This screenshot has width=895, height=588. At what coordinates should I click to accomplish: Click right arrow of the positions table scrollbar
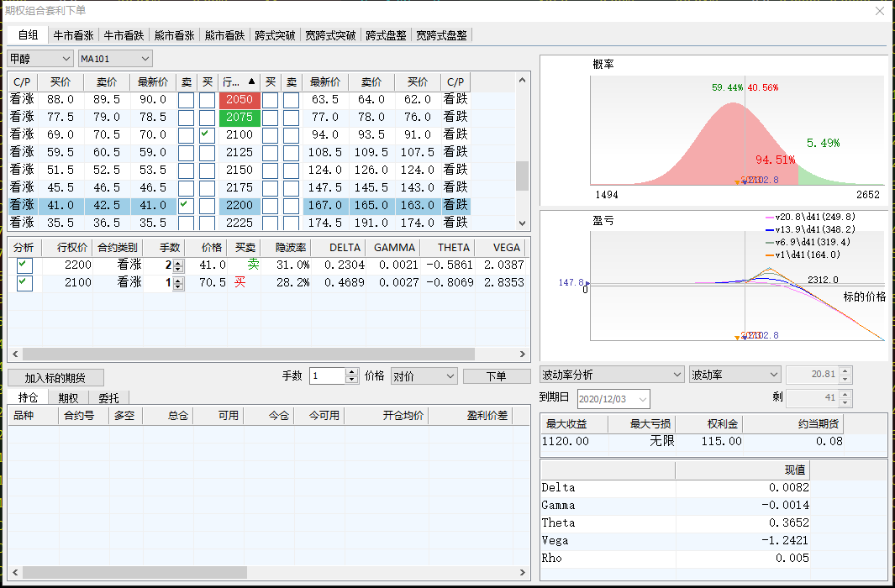523,573
